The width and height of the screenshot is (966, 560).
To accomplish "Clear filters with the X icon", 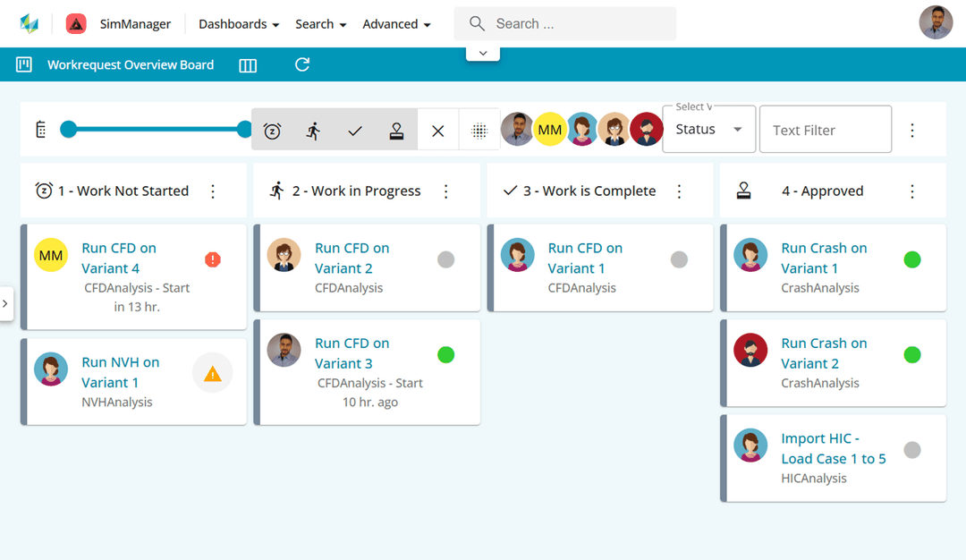I will (x=437, y=129).
